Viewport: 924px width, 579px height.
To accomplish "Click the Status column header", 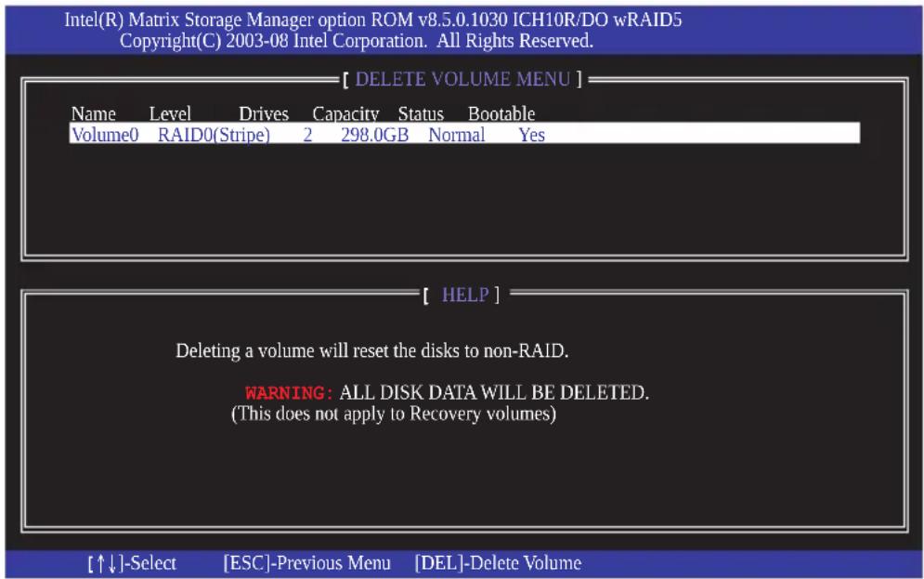I will (420, 113).
